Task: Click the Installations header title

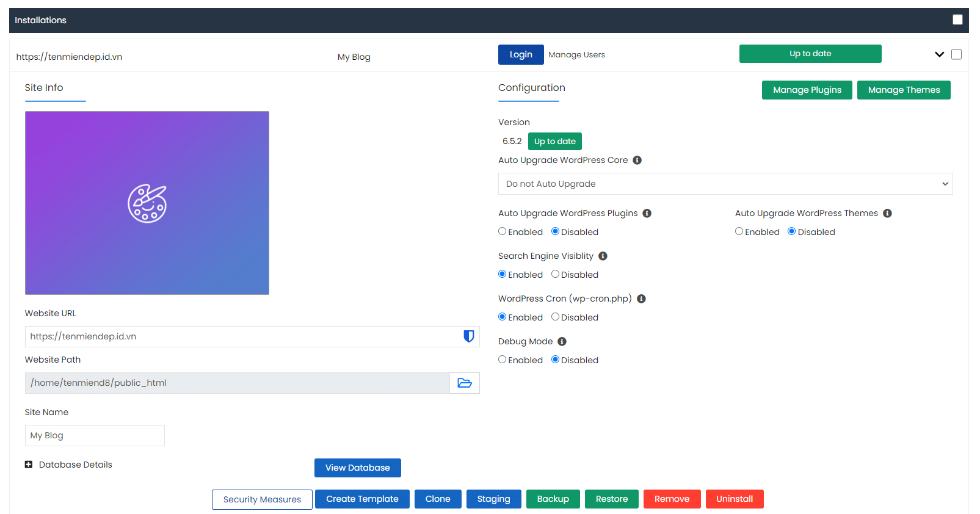Action: point(40,20)
